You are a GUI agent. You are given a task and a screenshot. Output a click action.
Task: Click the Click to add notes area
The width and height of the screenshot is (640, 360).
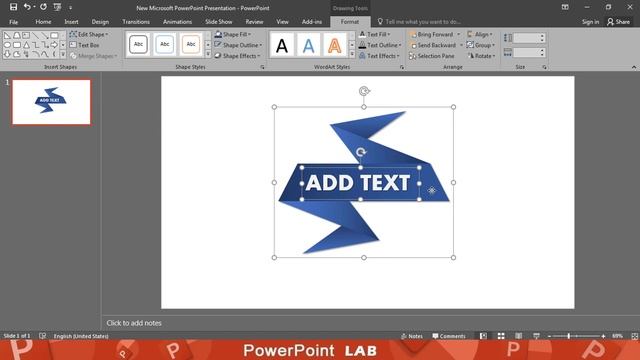point(134,323)
